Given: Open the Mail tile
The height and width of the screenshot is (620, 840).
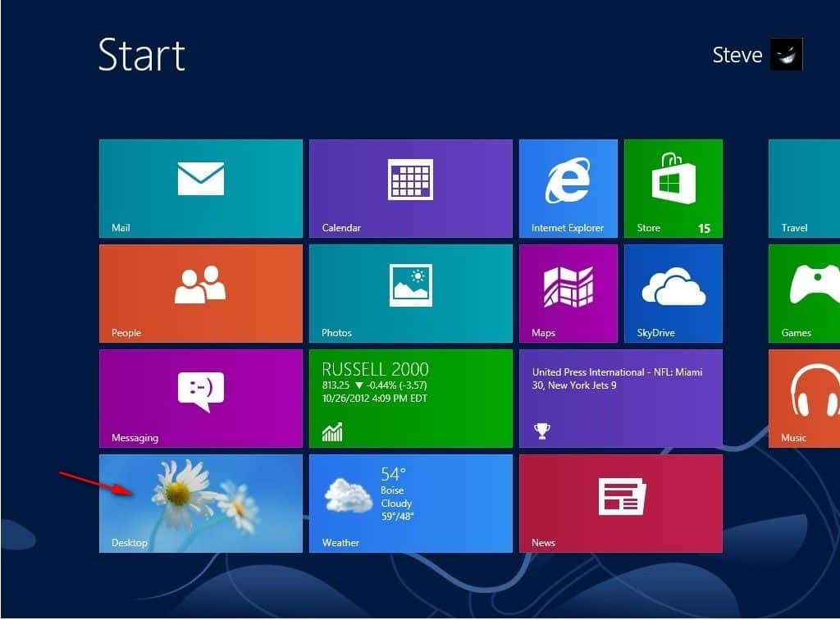Looking at the screenshot, I should coord(201,189).
